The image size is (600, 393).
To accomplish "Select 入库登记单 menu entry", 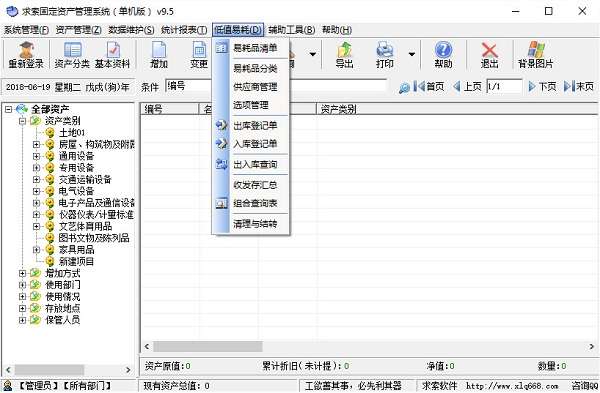I will tap(251, 144).
